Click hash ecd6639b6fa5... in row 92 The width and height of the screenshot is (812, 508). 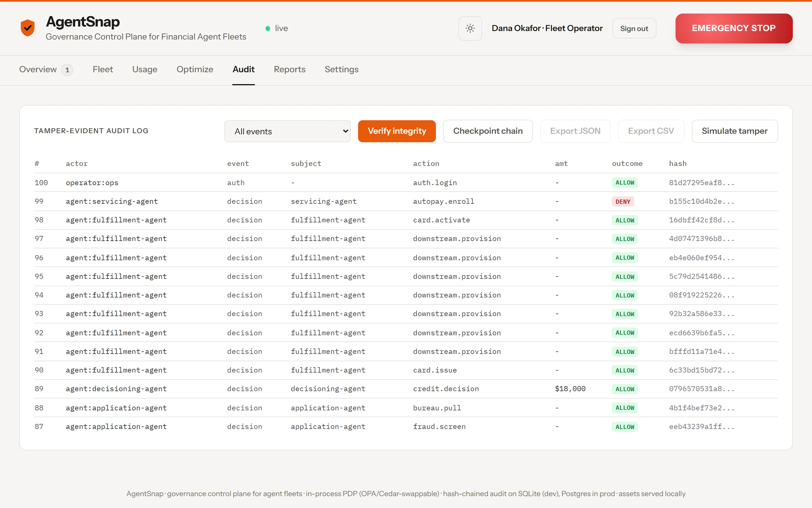click(701, 333)
